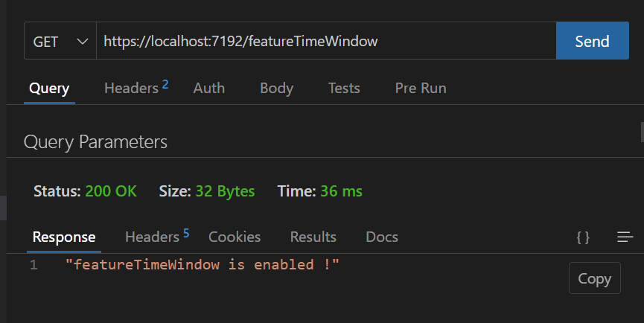Viewport: 644px width, 323px height.
Task: Open the GET method dropdown
Action: (x=60, y=41)
